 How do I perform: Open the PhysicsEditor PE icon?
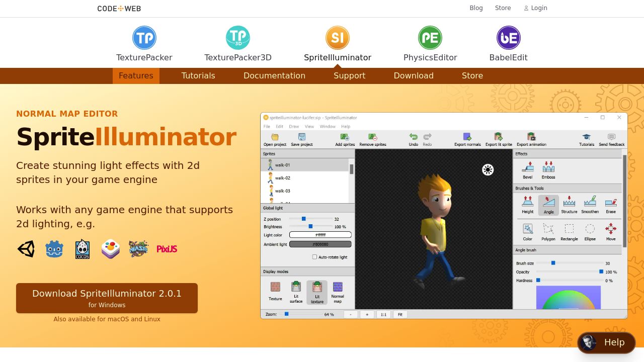pyautogui.click(x=430, y=38)
